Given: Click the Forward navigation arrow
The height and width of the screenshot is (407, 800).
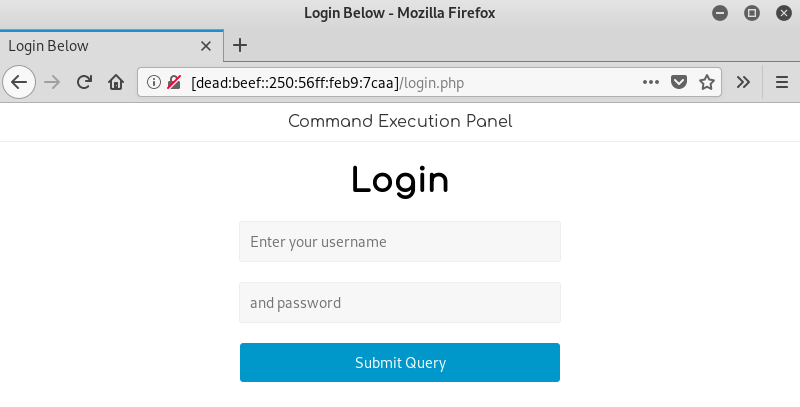Looking at the screenshot, I should (53, 82).
